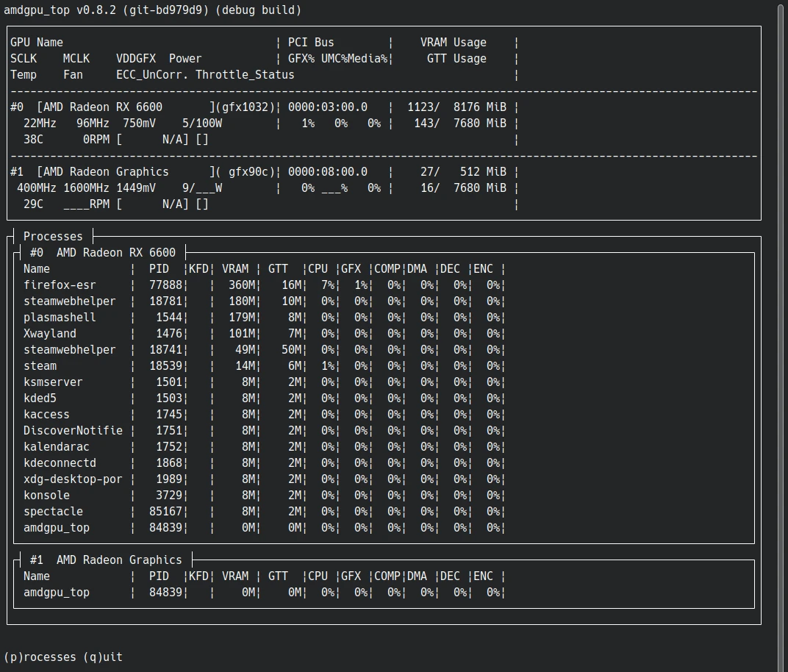Screen dimensions: 788x672
Task: Select the 143/ 7680 MiB GTT usage
Action: point(460,123)
